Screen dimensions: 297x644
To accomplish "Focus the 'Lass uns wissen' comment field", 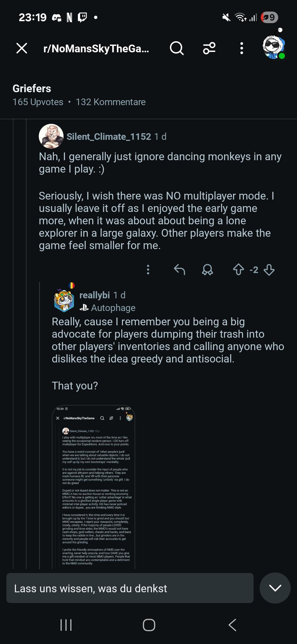I will (130, 588).
